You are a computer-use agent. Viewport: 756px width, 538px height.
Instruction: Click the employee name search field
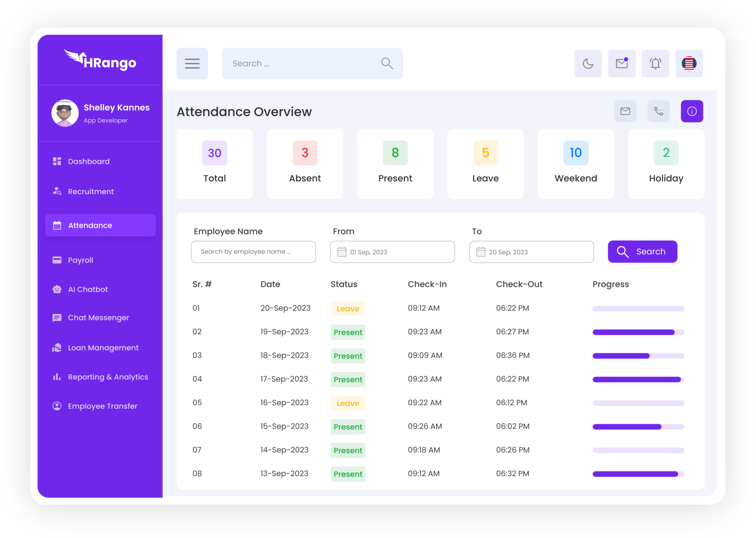coord(253,252)
